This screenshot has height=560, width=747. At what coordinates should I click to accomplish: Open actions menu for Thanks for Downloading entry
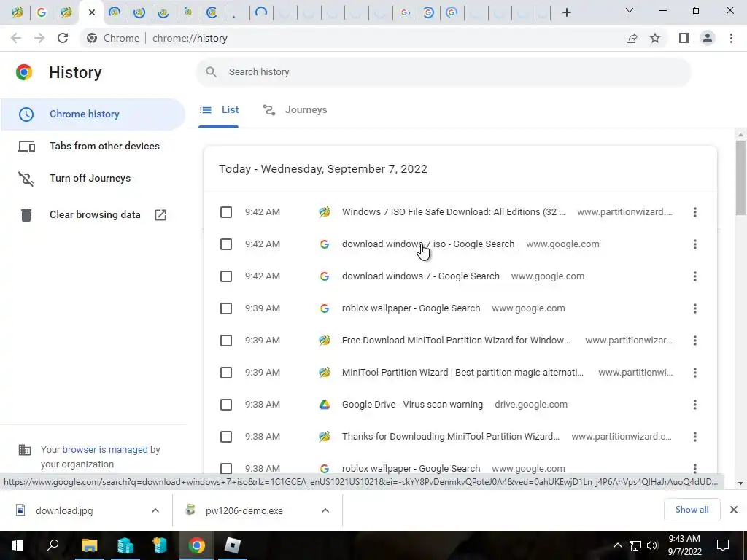pos(695,437)
